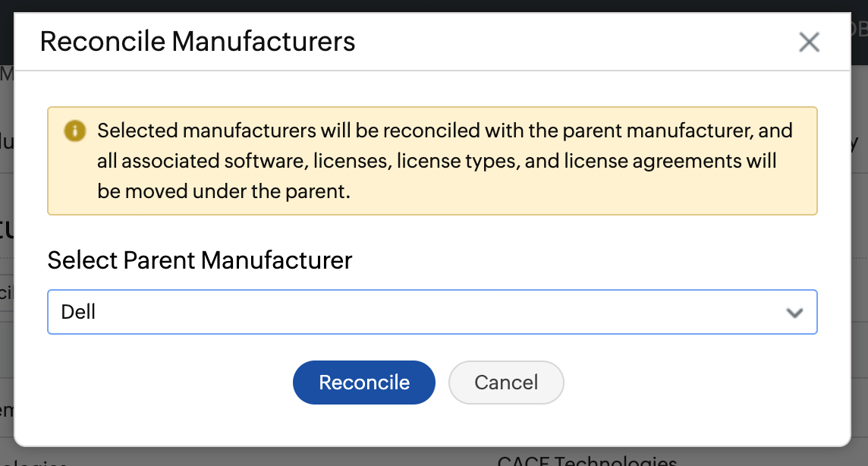This screenshot has height=466, width=868.
Task: Click the Select Parent Manufacturer label
Action: click(200, 261)
